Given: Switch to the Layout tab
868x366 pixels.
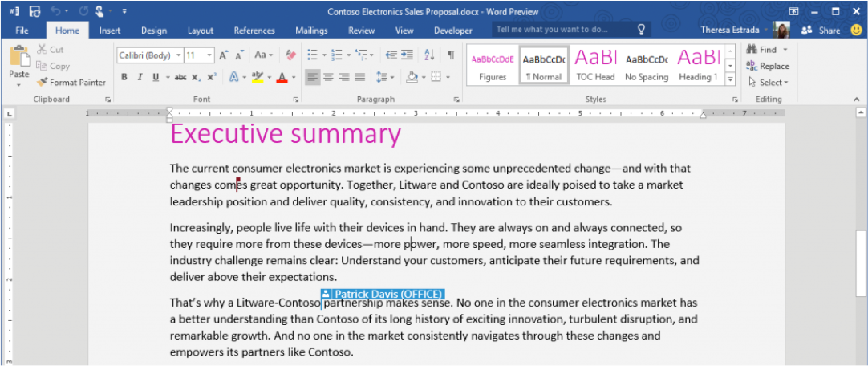Looking at the screenshot, I should [x=201, y=31].
